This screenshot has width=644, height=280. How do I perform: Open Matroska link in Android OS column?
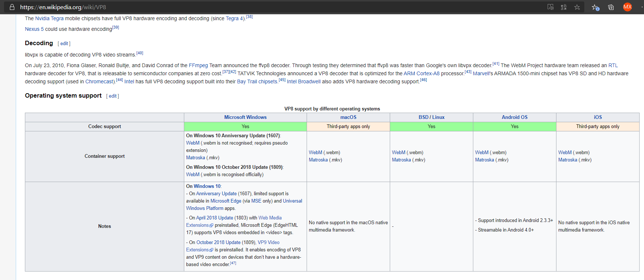coord(485,160)
